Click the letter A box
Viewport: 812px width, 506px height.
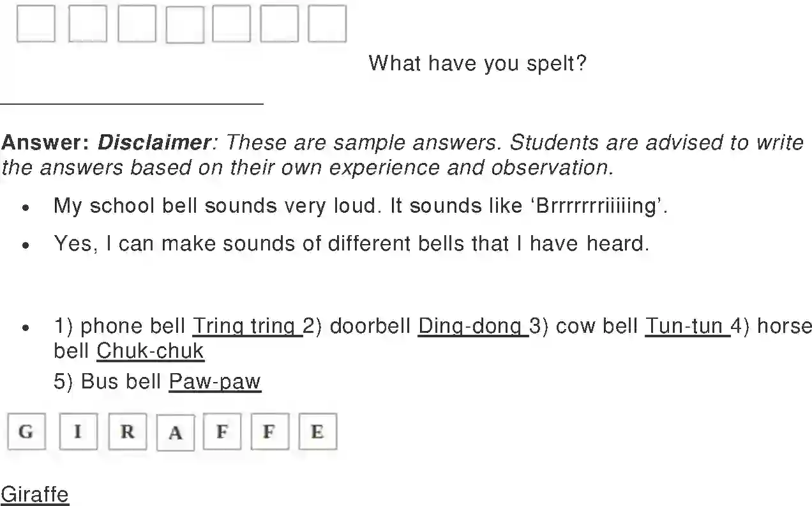[x=176, y=433]
